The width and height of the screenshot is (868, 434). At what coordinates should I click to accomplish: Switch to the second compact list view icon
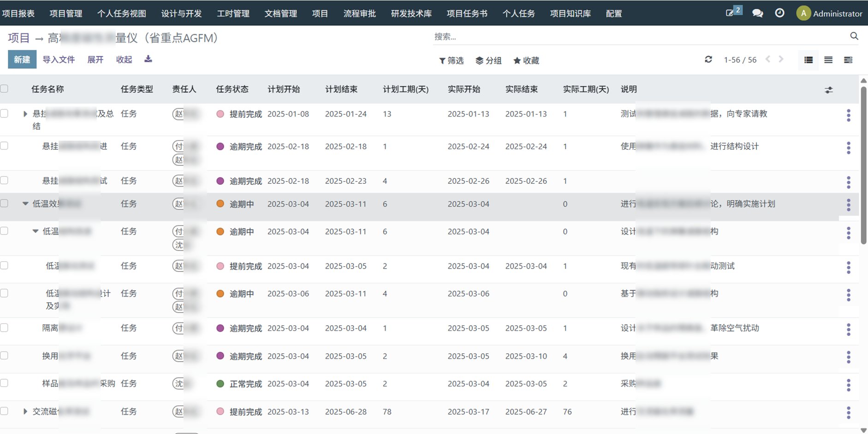coord(828,60)
